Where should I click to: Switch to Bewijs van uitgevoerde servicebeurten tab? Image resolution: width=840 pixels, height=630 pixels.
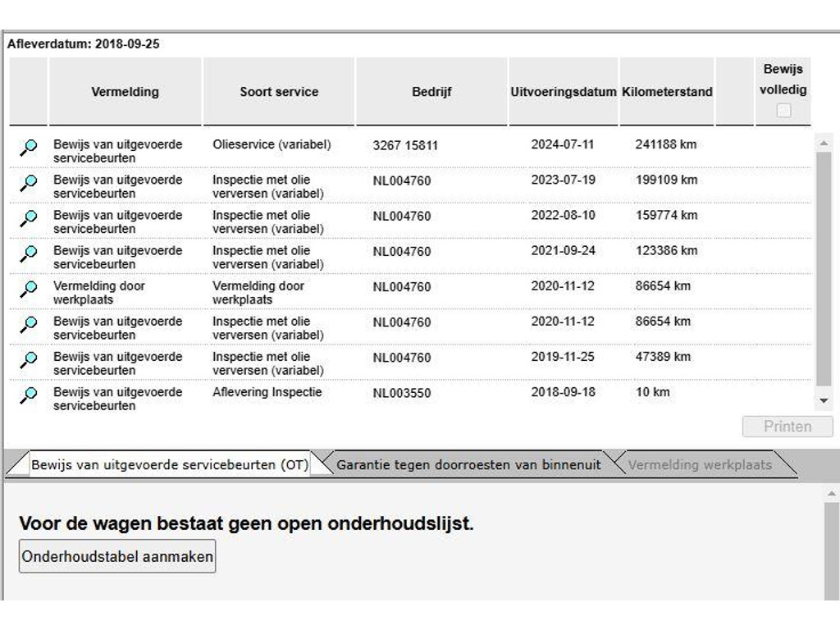[x=169, y=464]
